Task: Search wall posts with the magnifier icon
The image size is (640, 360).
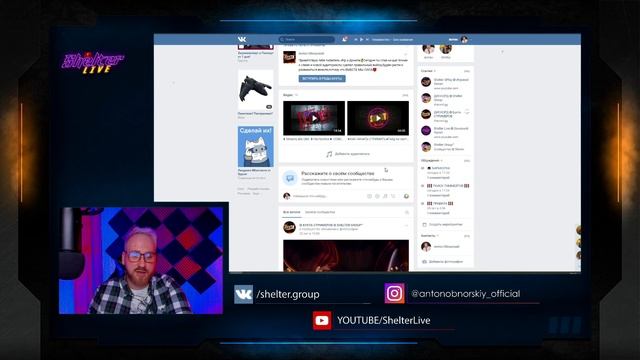Action: tap(407, 212)
